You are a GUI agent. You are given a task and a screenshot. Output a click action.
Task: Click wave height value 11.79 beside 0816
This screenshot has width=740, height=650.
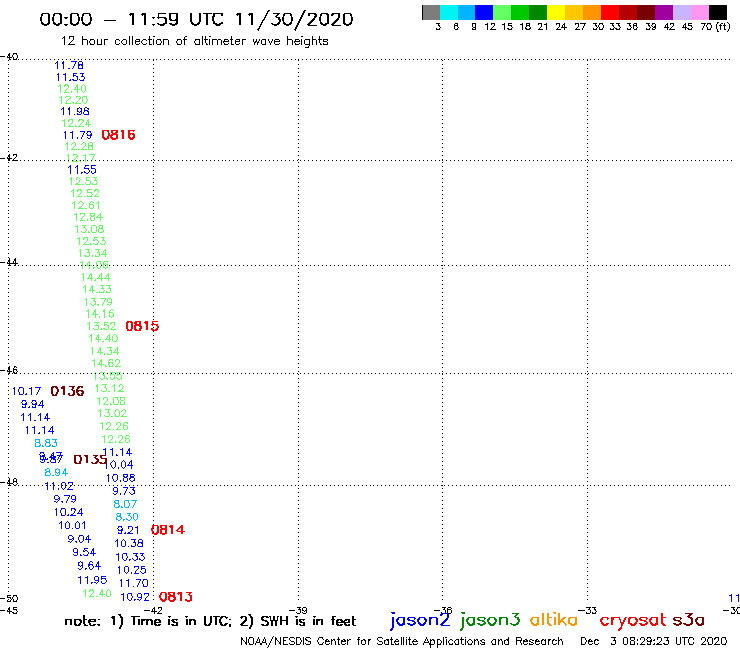(x=77, y=135)
